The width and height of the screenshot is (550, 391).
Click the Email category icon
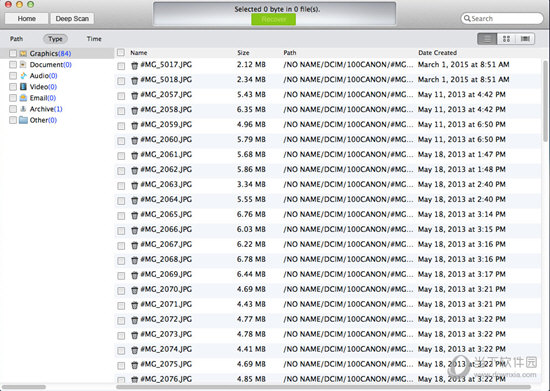tap(24, 98)
